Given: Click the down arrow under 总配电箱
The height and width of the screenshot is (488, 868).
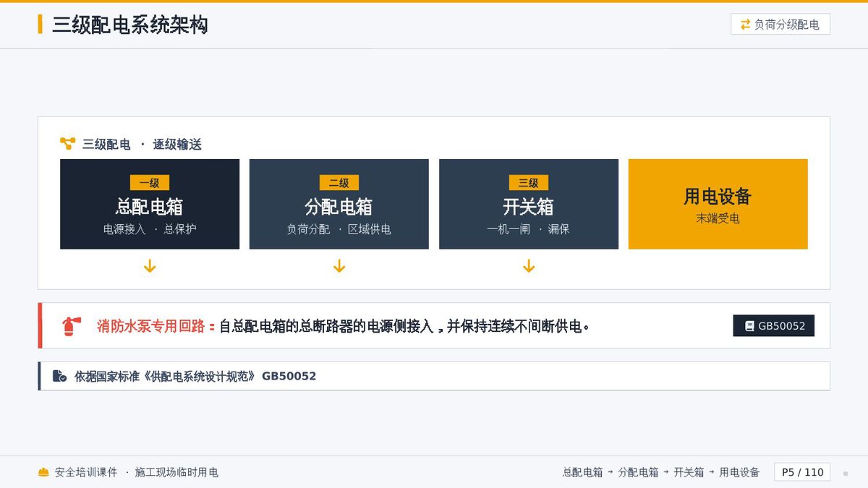Looking at the screenshot, I should (x=150, y=267).
